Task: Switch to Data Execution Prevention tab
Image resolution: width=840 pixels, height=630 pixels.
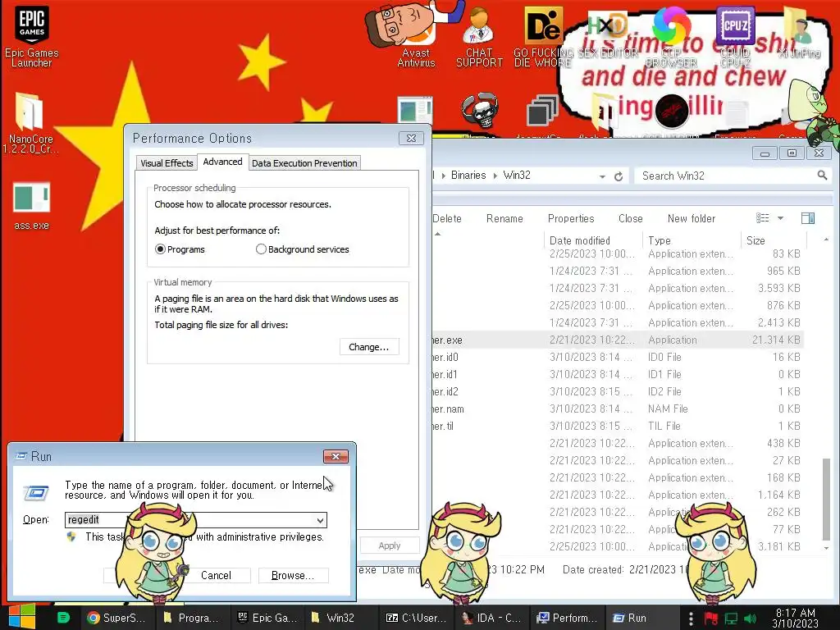Action: click(x=304, y=163)
